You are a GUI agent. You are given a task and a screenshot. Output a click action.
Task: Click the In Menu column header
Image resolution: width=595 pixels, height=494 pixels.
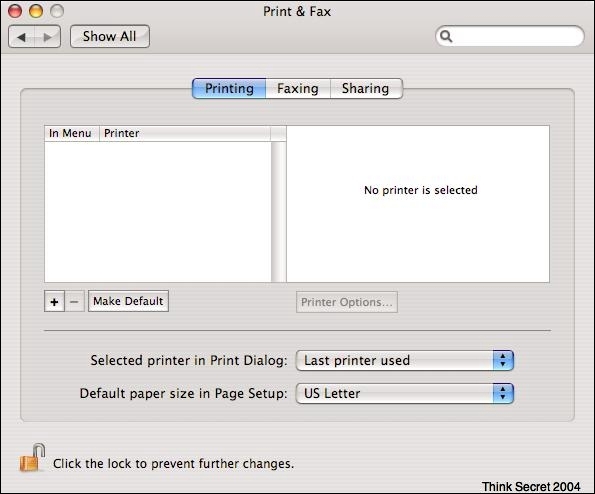[72, 134]
